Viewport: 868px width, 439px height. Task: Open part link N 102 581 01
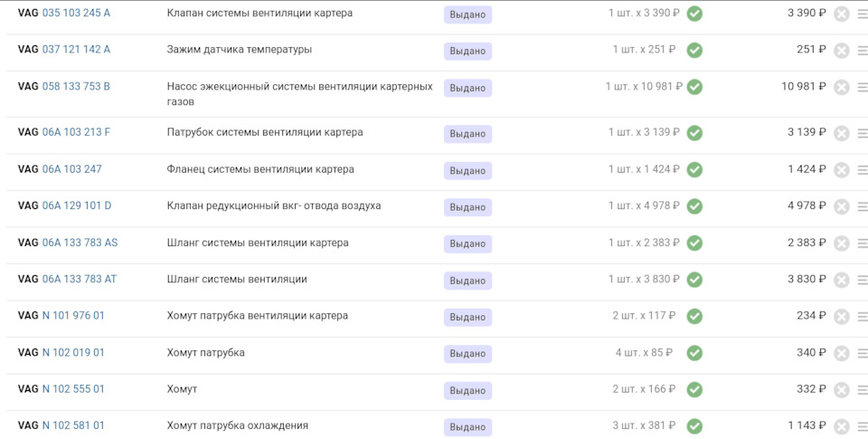pyautogui.click(x=73, y=425)
